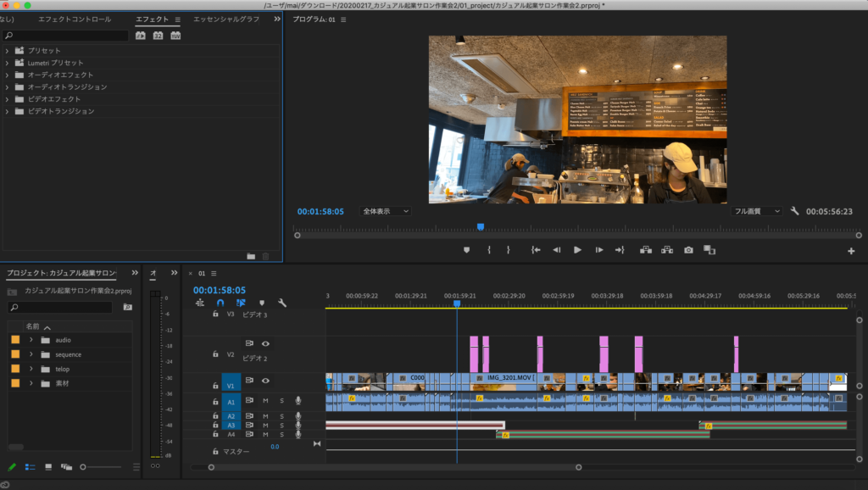Open the 全体表示 zoom level dropdown

(x=386, y=211)
